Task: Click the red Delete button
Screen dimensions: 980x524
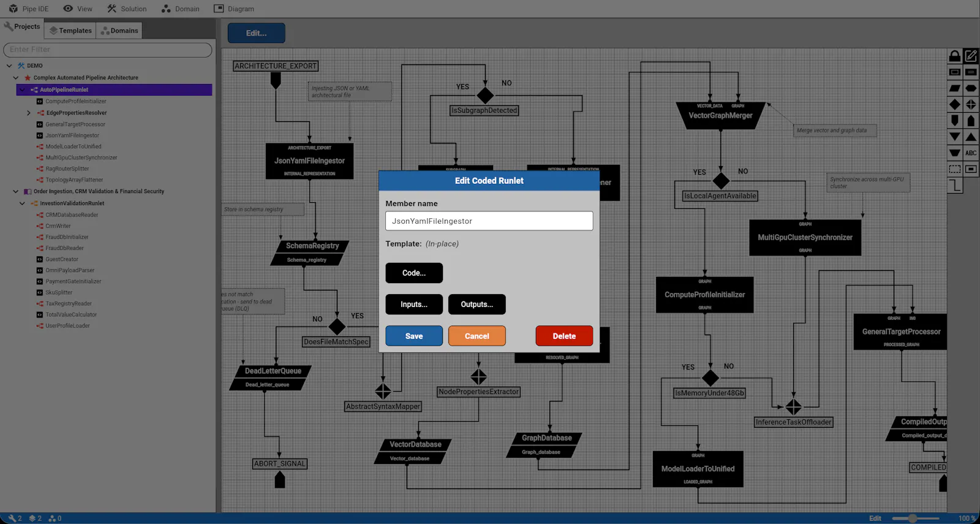Action: (564, 336)
